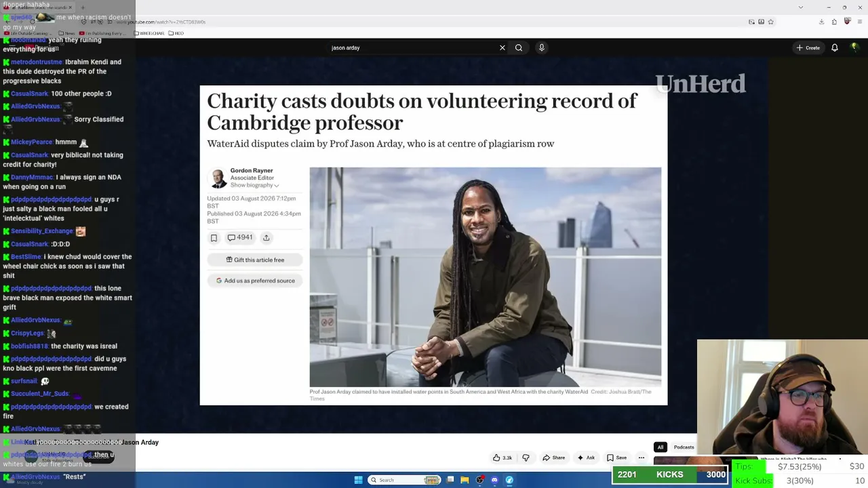Viewport: 868px width, 488px height.
Task: Open the browser hamburger menu
Action: (859, 22)
